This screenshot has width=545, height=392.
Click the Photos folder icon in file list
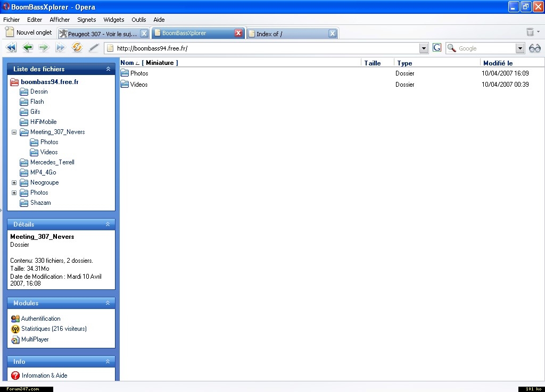click(125, 73)
